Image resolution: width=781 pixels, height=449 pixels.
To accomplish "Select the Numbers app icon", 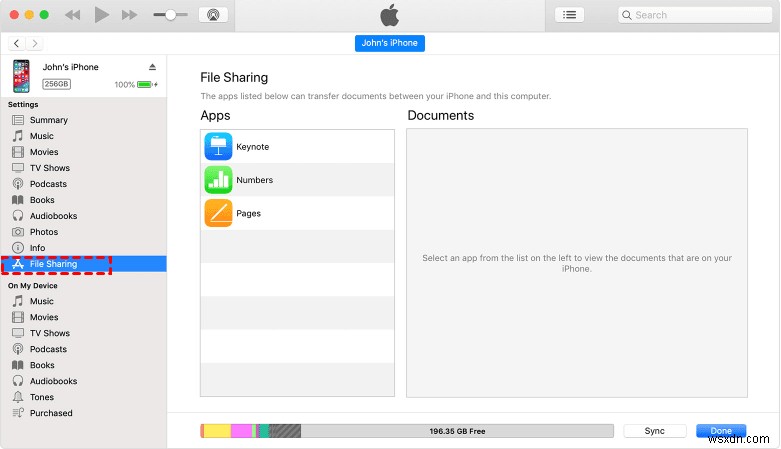I will point(218,180).
